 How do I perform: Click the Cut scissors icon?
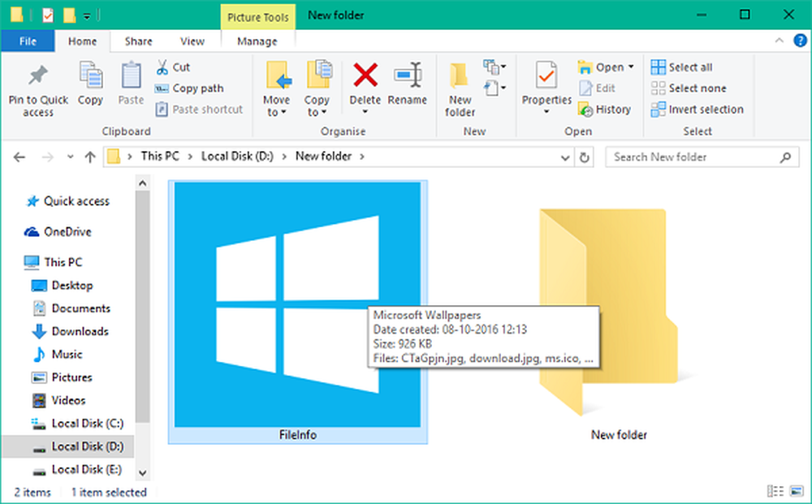coord(161,67)
